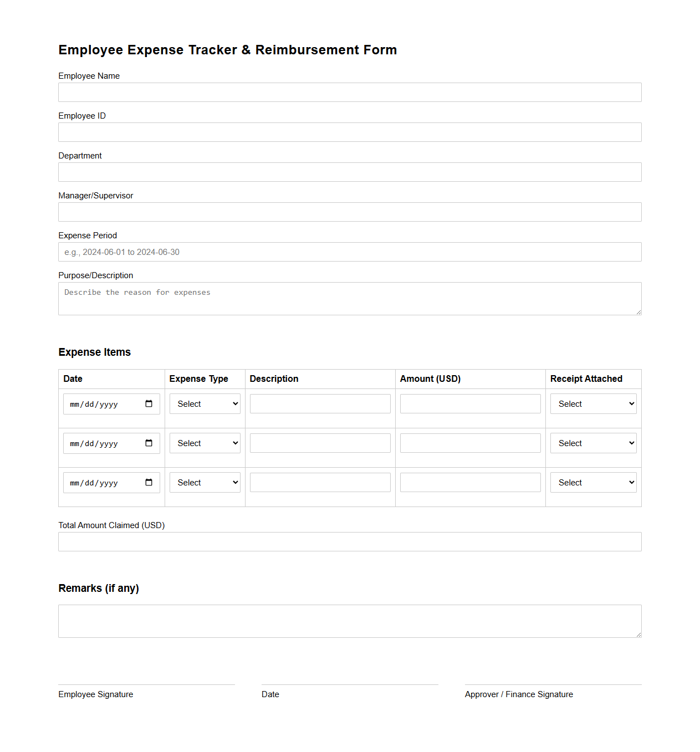This screenshot has width=700, height=752.
Task: Click the Manager/Supervisor field
Action: (350, 212)
